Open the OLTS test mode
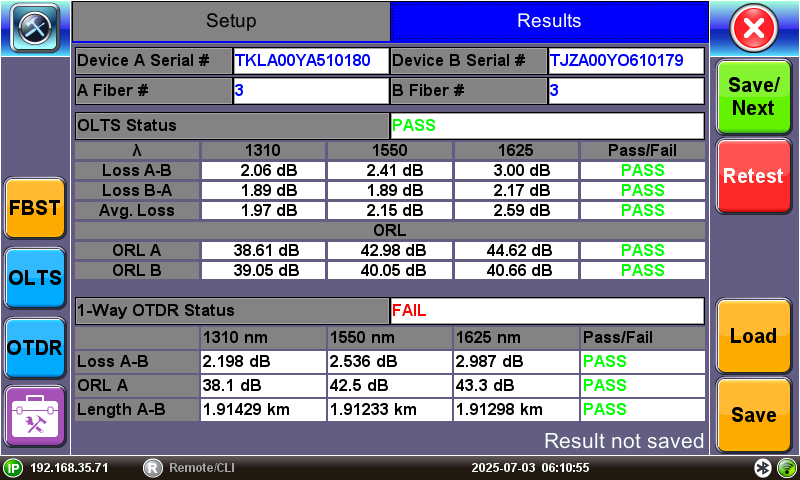This screenshot has height=480, width=800. [35, 278]
